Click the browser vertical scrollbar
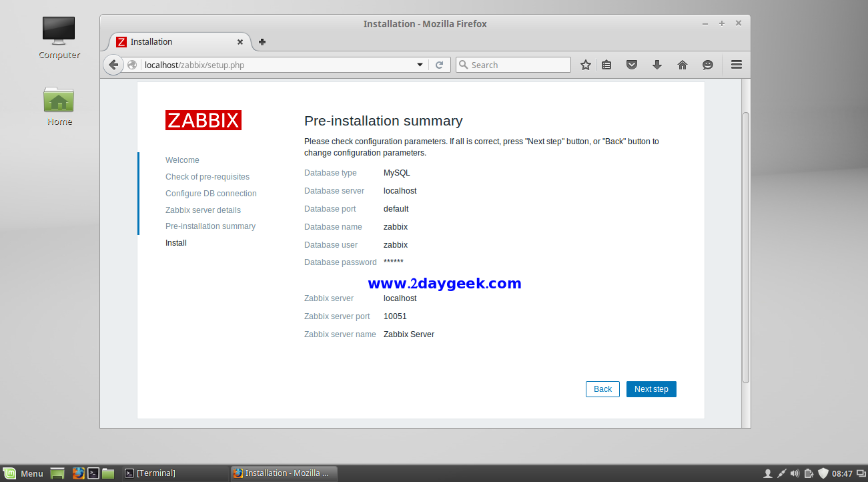 point(746,247)
